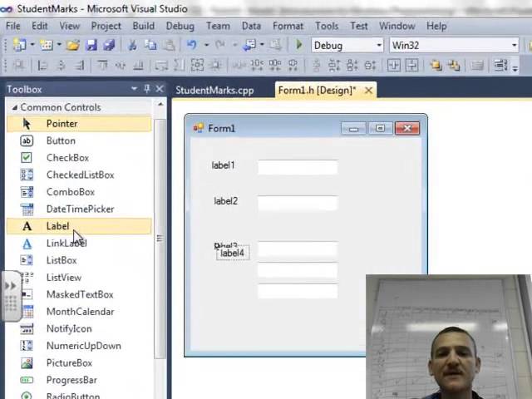Click the Cut scissors icon

(x=132, y=45)
